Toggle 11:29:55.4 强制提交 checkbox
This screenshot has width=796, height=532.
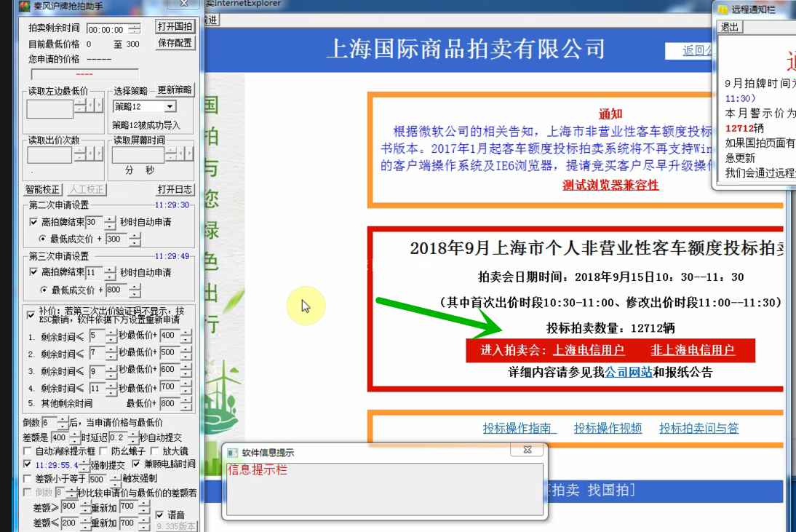click(x=28, y=464)
